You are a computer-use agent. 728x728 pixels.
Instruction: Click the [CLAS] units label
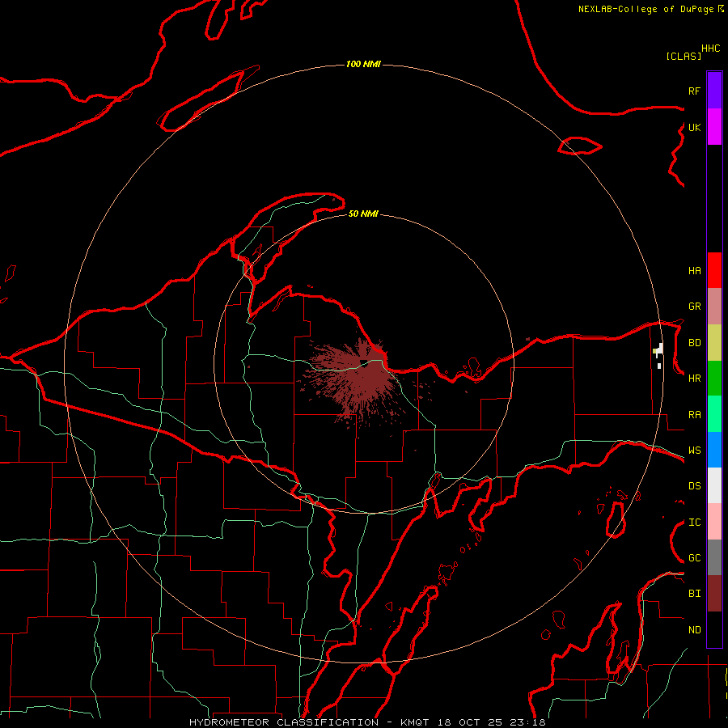(684, 56)
